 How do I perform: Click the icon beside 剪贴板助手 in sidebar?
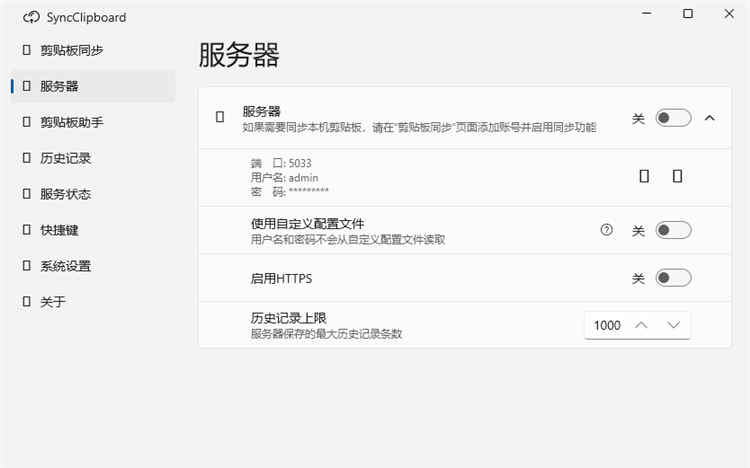[27, 122]
